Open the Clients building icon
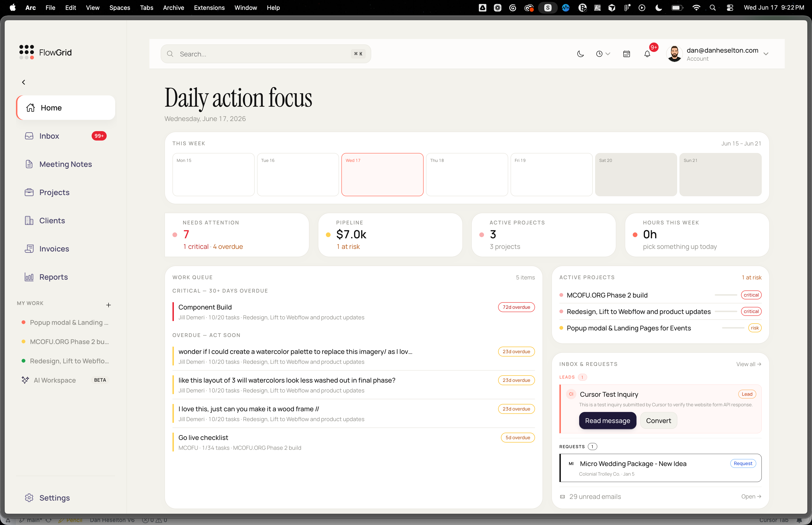Screen dimensions: 812x525 (29, 221)
